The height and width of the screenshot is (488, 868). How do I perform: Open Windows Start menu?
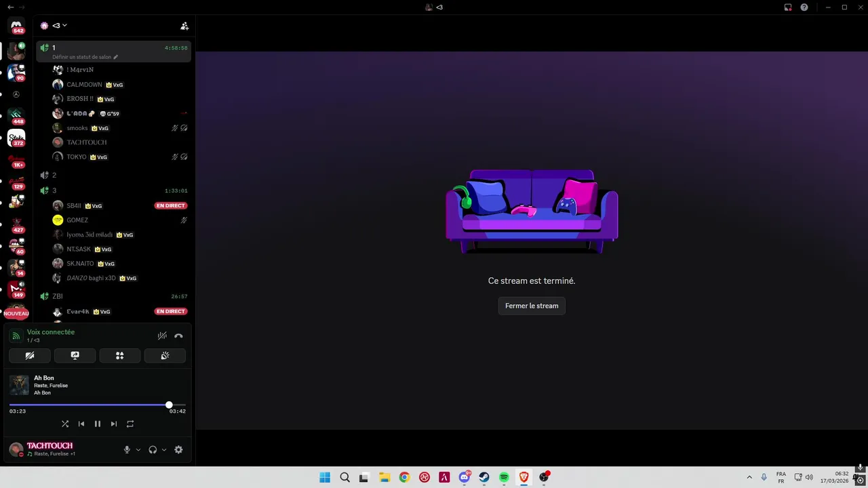point(325,477)
